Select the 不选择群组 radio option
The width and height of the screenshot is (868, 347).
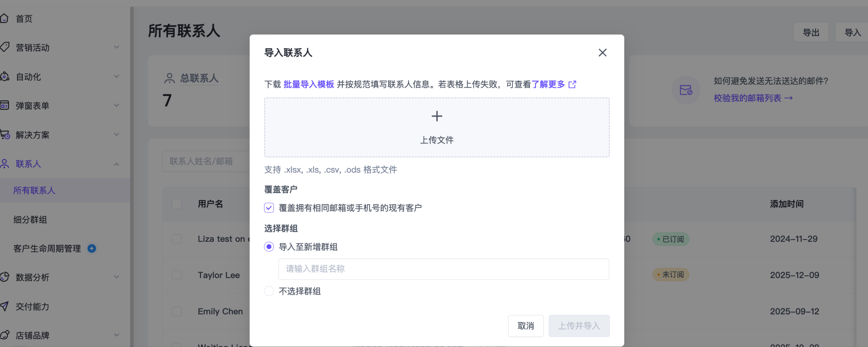point(269,291)
